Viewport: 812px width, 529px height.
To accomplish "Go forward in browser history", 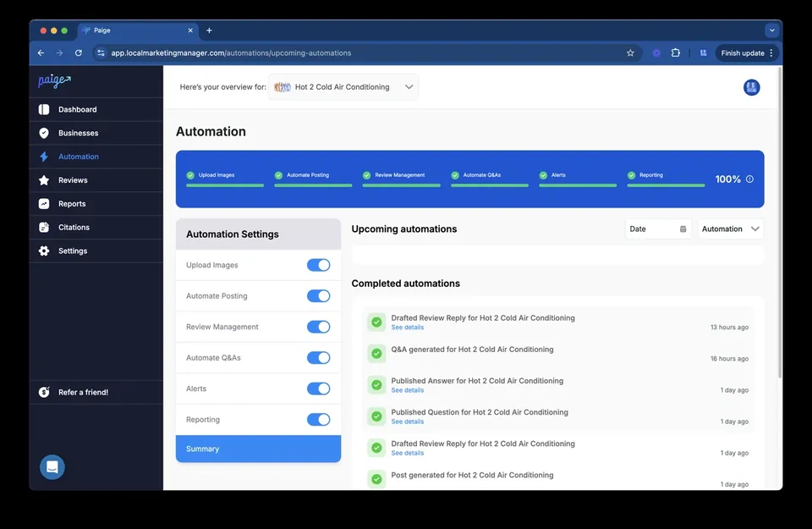I will [x=59, y=52].
